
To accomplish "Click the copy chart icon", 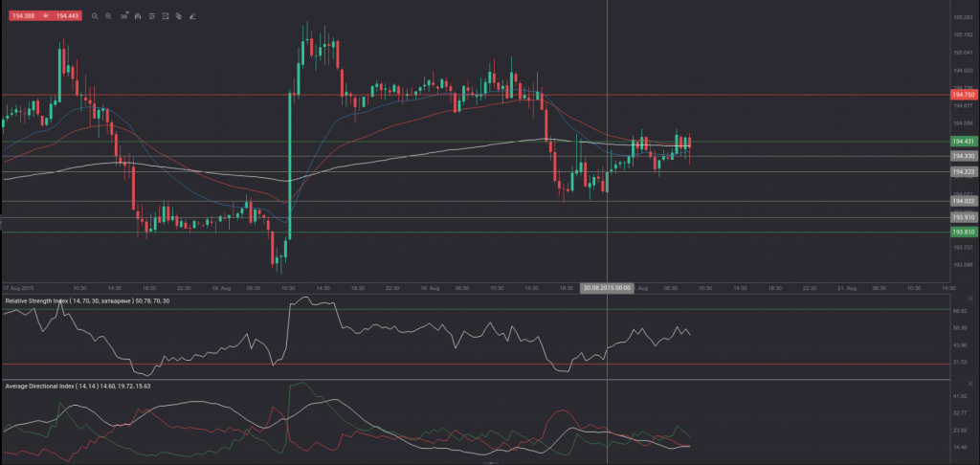I will (179, 16).
